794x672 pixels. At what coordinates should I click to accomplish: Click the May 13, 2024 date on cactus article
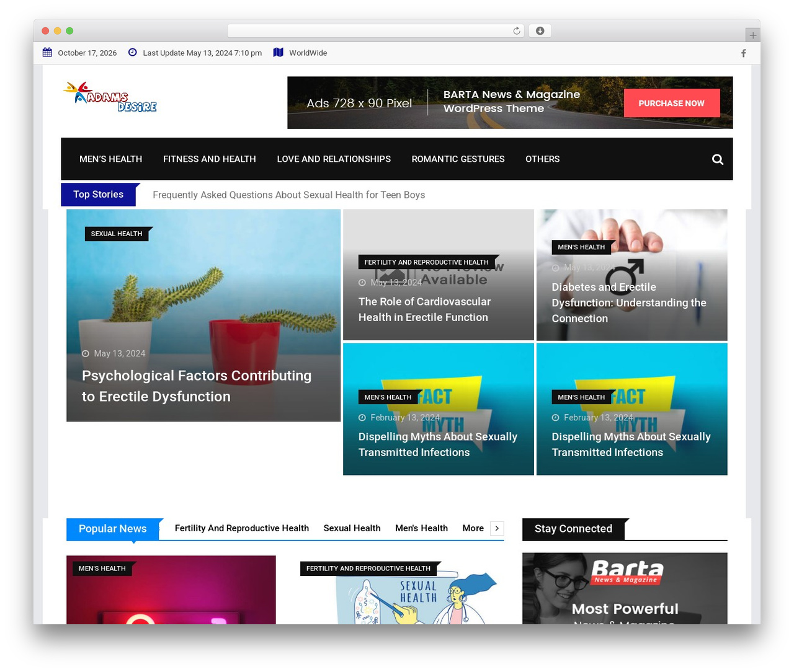click(120, 353)
